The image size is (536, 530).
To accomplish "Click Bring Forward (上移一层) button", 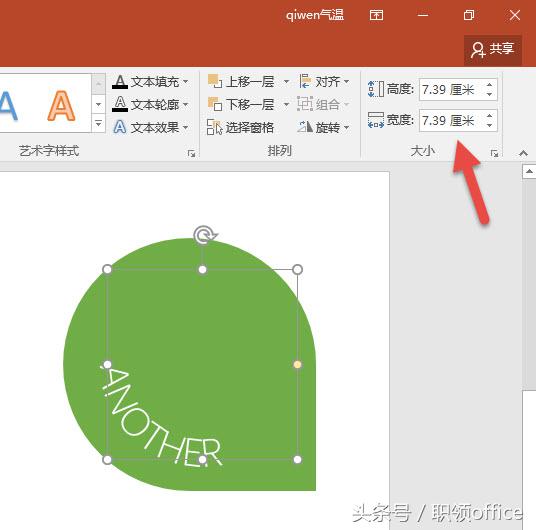I will pos(241,81).
